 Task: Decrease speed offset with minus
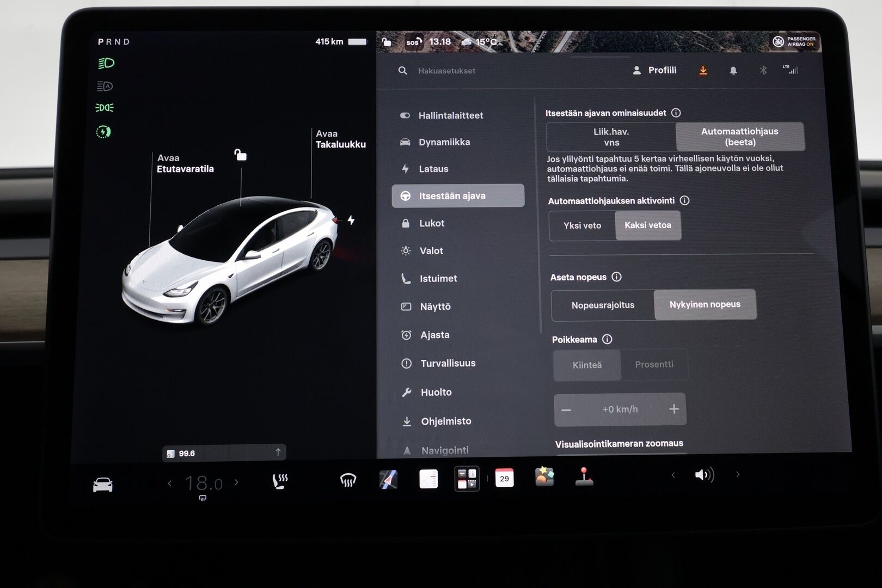[566, 410]
